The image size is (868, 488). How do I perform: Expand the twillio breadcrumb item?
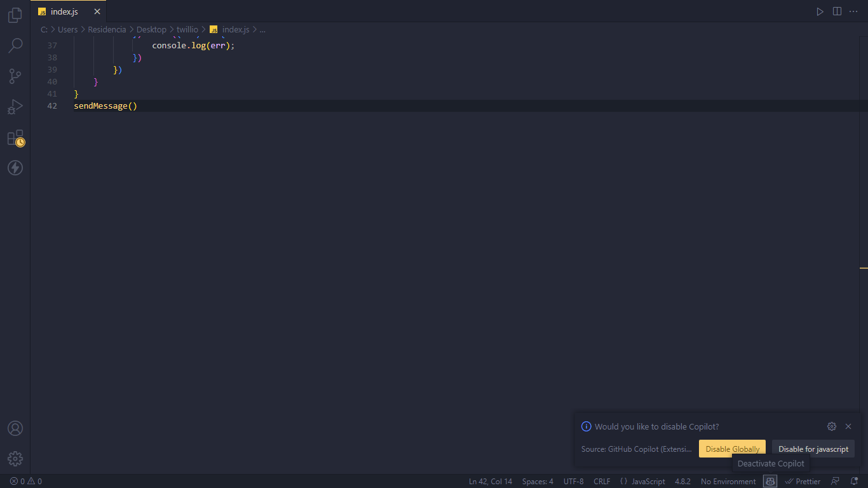click(187, 29)
